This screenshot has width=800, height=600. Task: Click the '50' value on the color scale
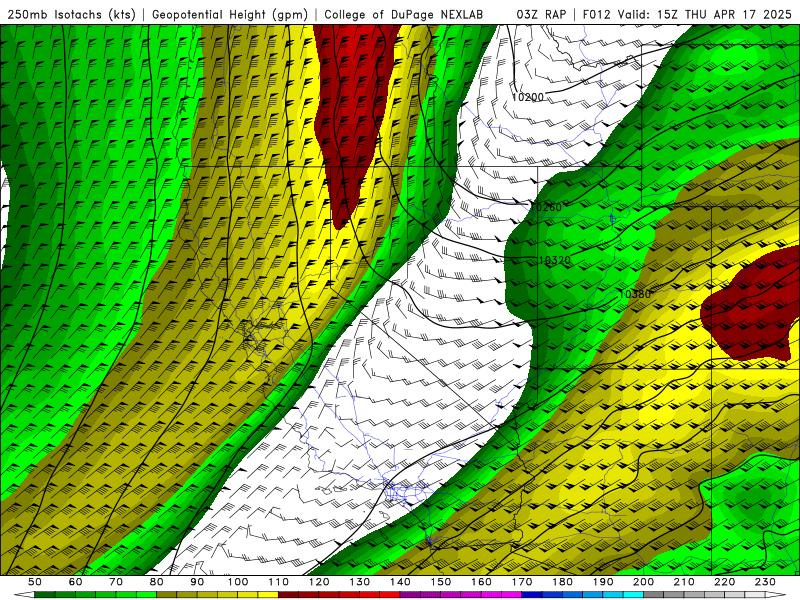35,582
